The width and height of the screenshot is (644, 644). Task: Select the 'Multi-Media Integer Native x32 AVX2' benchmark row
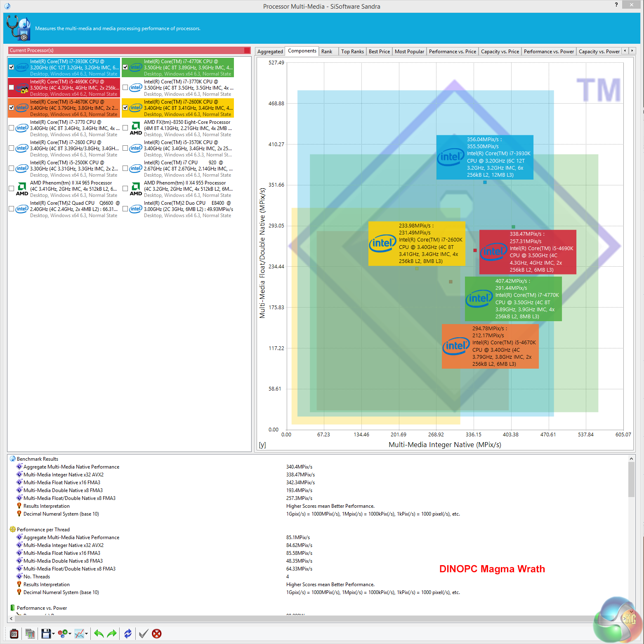(64, 475)
